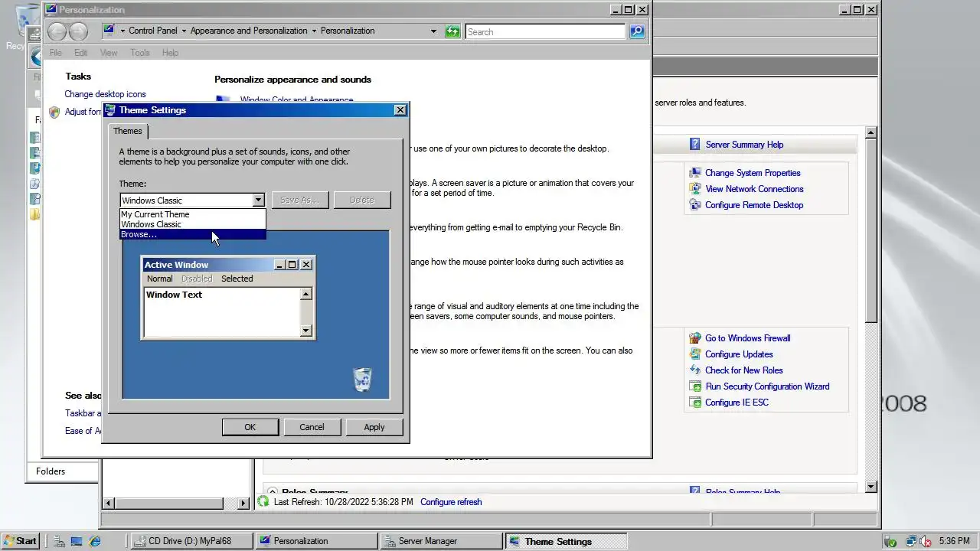Click icon next to Change System Properties
The height and width of the screenshot is (551, 980).
[694, 173]
